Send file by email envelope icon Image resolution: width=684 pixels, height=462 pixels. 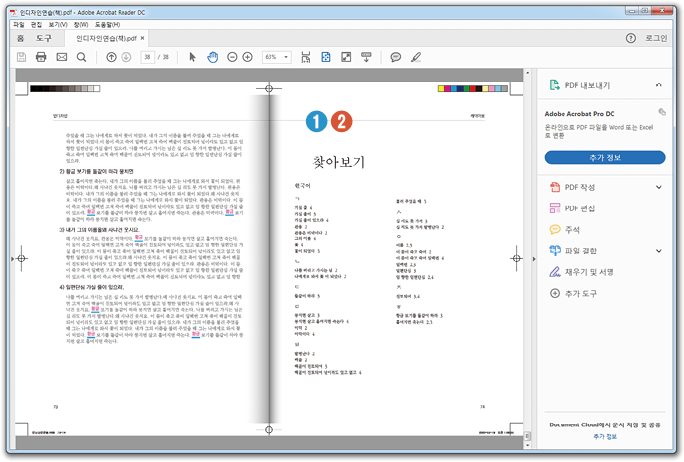[62, 57]
